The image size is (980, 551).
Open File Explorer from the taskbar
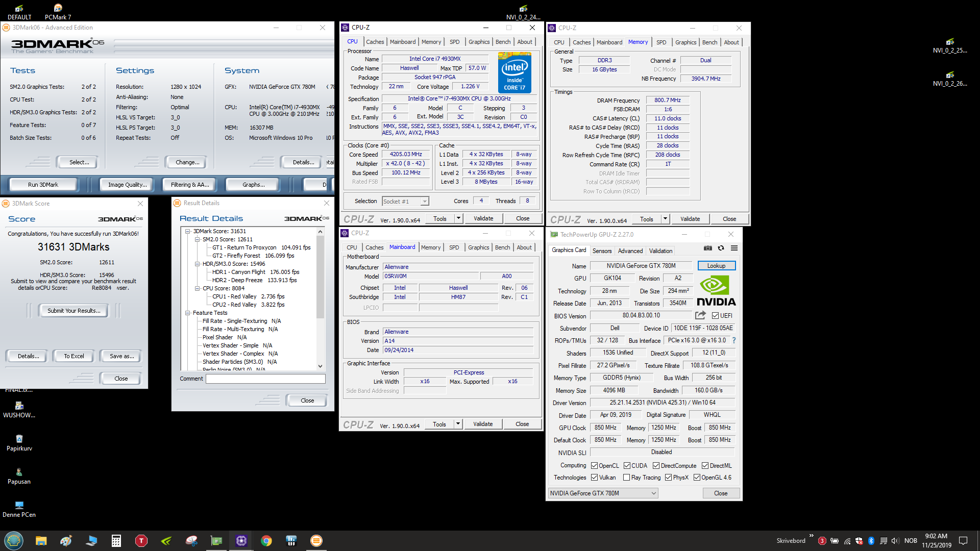[x=41, y=541]
